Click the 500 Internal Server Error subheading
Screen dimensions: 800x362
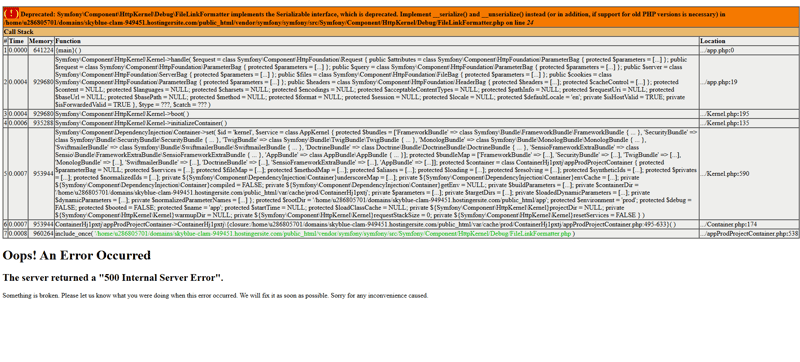tap(113, 278)
